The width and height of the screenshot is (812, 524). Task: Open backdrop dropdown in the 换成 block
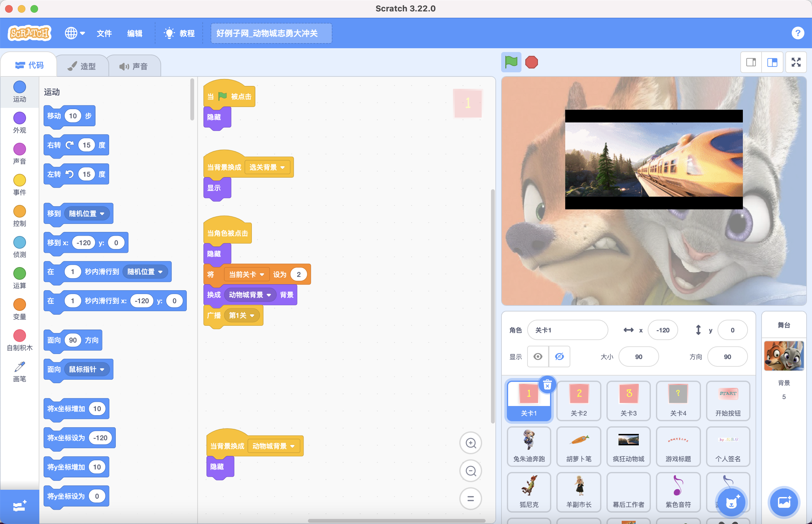point(250,295)
